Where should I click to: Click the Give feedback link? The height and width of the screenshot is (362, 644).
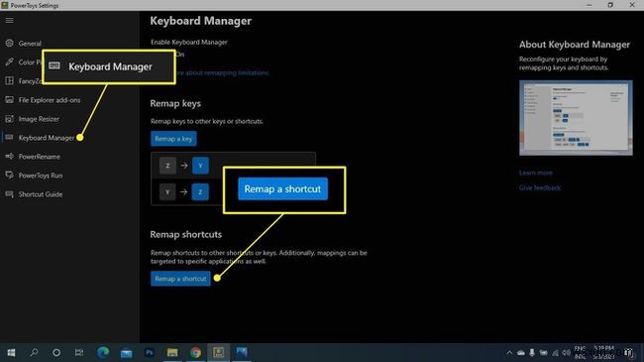click(540, 187)
